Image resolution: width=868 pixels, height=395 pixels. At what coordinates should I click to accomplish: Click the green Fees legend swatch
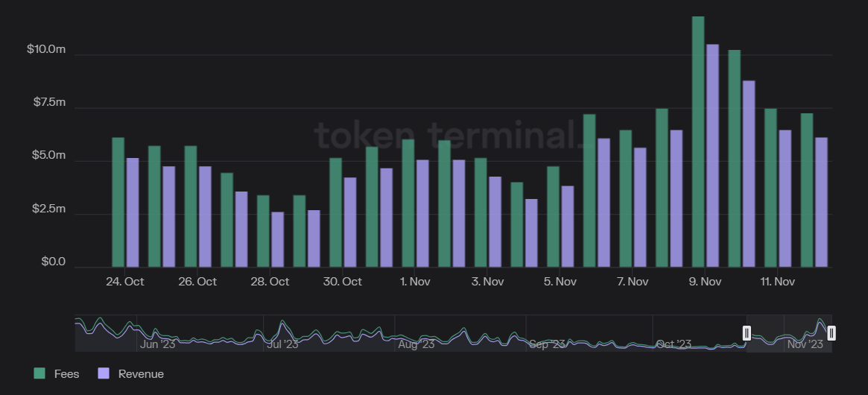pyautogui.click(x=39, y=373)
